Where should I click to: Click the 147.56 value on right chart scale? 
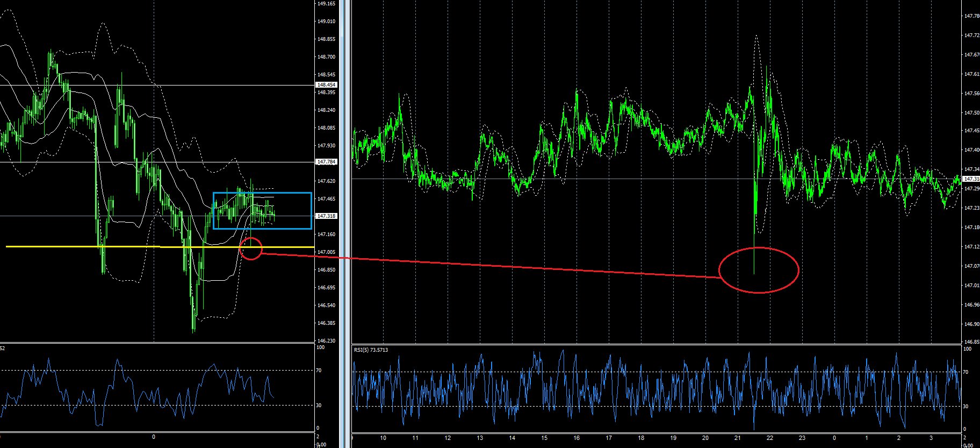click(x=972, y=94)
